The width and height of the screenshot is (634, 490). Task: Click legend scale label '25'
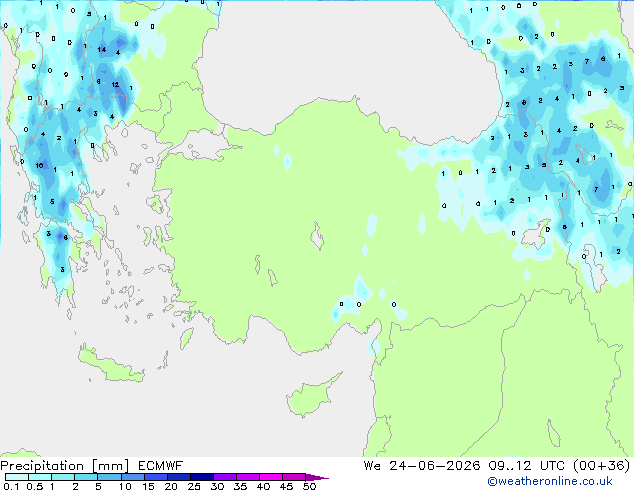[194, 486]
